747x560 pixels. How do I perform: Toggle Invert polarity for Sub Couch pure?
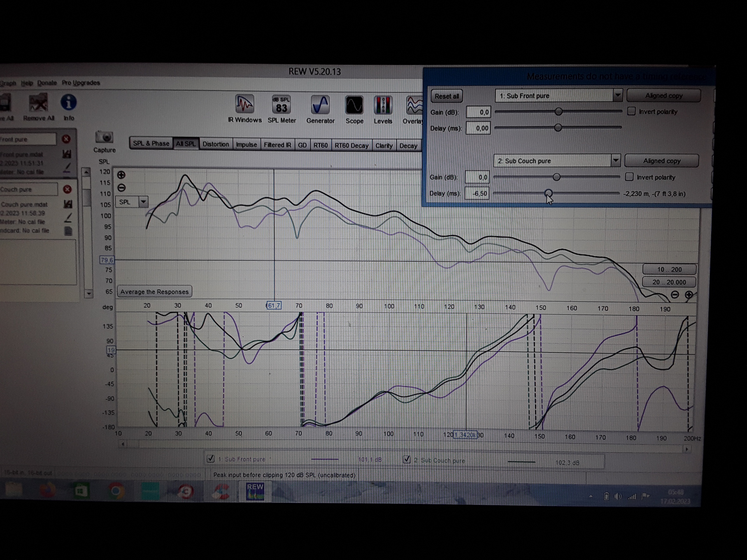[x=629, y=177]
